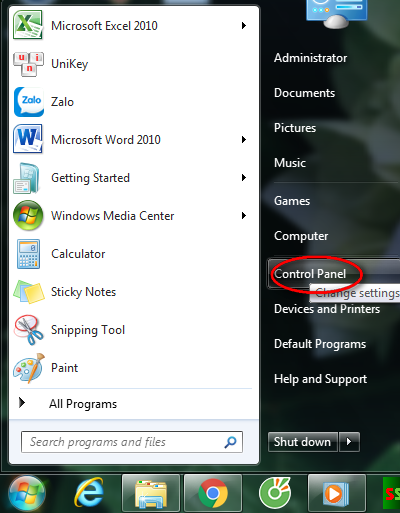
Task: Open the Shut down options arrow
Action: [x=349, y=442]
